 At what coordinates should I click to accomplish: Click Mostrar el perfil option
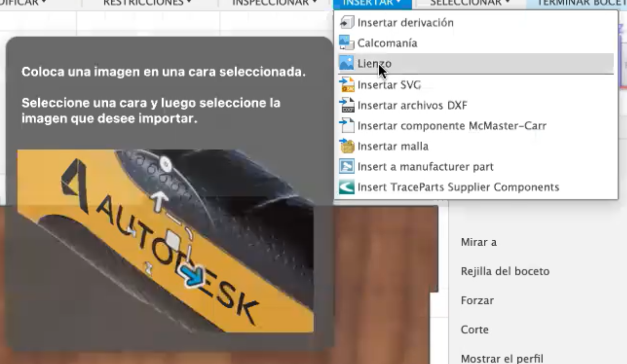coord(502,359)
